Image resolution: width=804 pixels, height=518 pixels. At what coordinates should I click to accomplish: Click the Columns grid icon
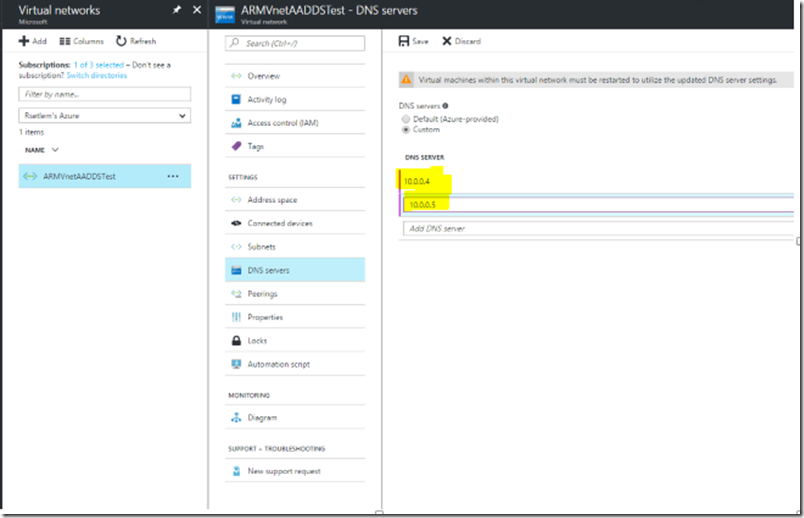click(65, 41)
